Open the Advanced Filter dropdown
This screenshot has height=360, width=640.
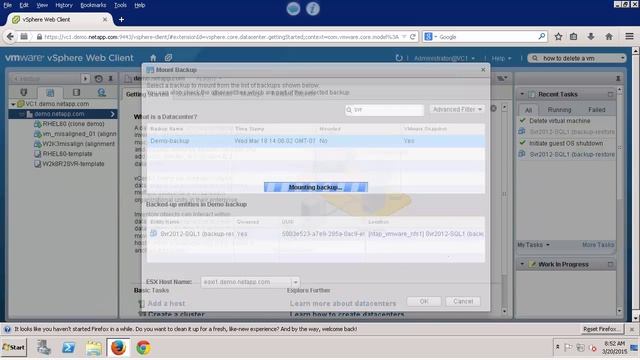(457, 109)
